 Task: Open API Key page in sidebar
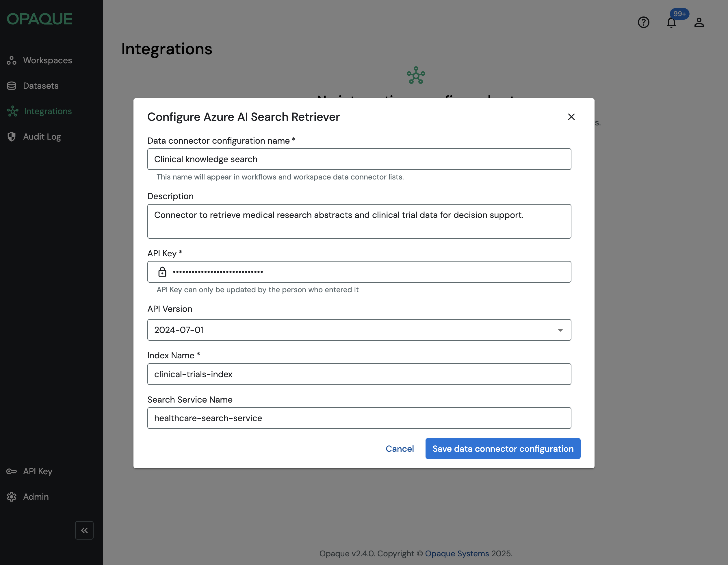pos(38,471)
